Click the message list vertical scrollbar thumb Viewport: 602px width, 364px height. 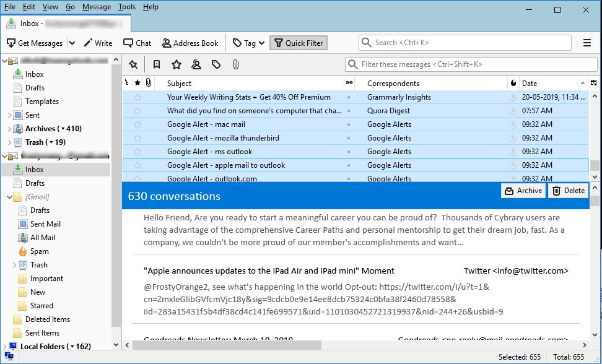tap(595, 166)
